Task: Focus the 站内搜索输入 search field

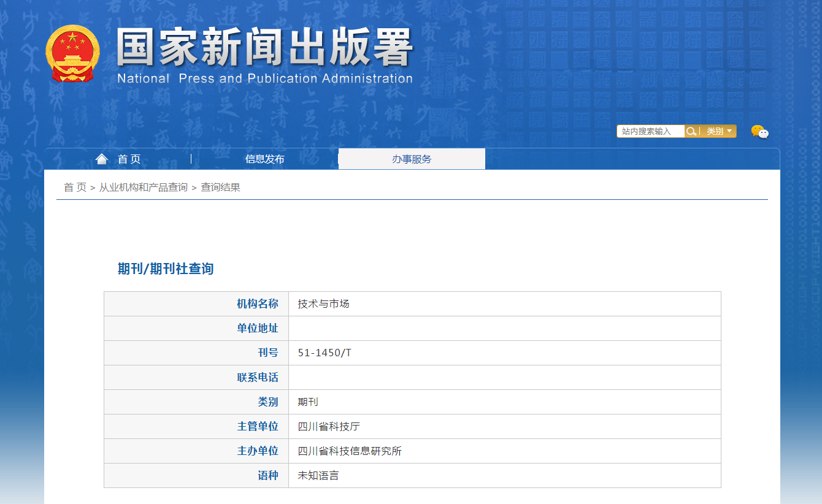Action: [x=650, y=131]
